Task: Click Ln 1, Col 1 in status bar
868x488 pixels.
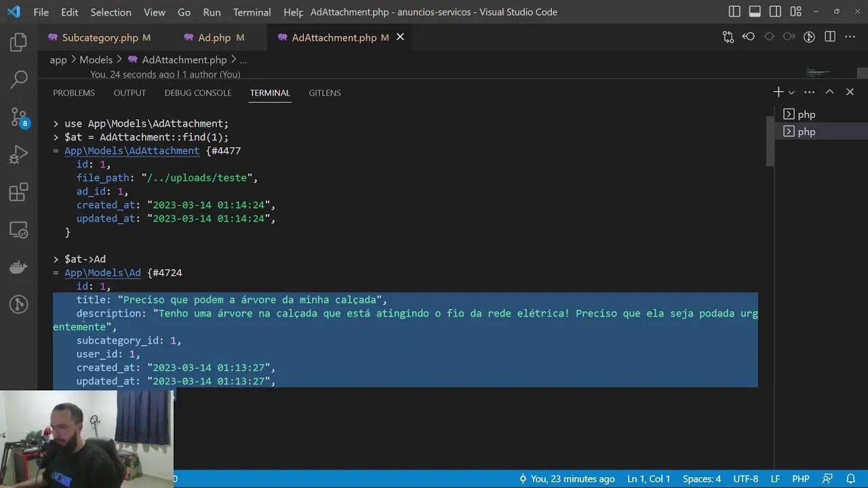Action: coord(648,479)
